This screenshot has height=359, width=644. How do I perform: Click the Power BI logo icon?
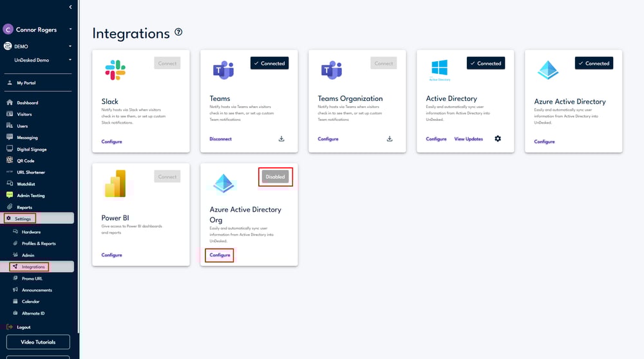115,183
